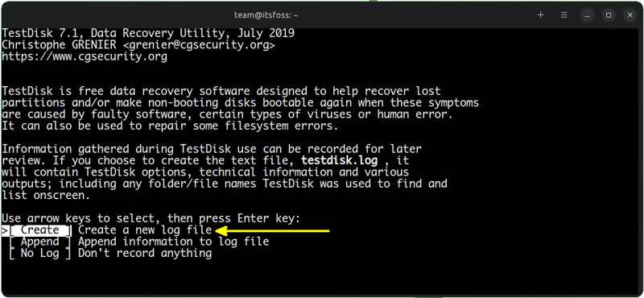Minimize the terminal window
644x298 pixels.
coord(588,15)
